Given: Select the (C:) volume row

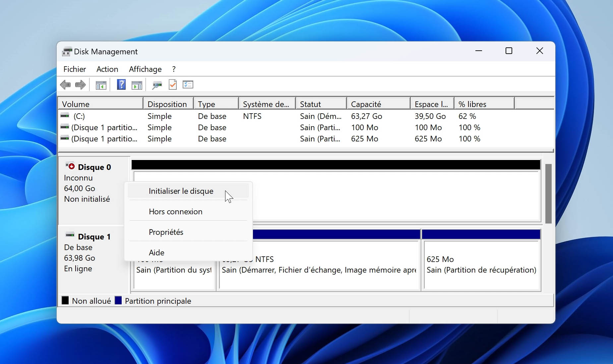Looking at the screenshot, I should click(x=306, y=116).
